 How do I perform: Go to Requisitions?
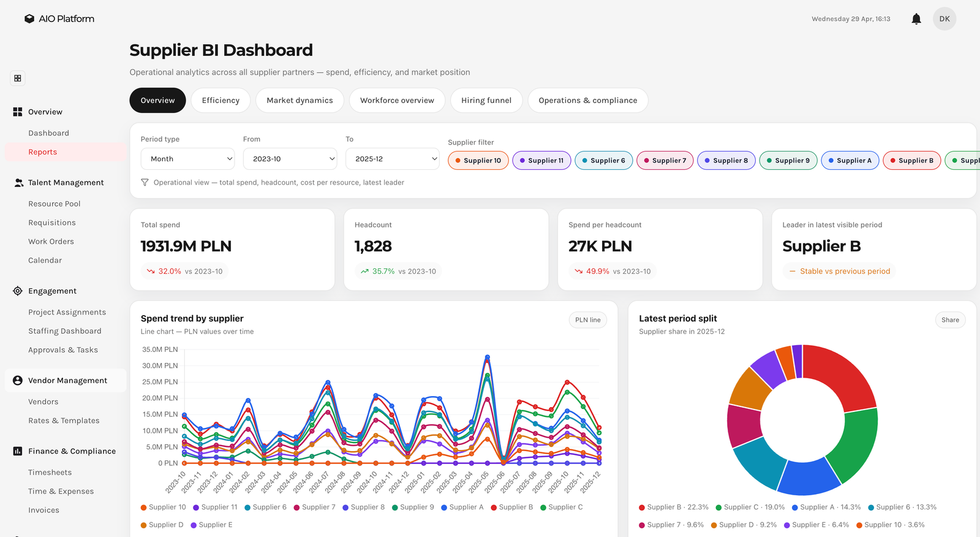coord(52,223)
